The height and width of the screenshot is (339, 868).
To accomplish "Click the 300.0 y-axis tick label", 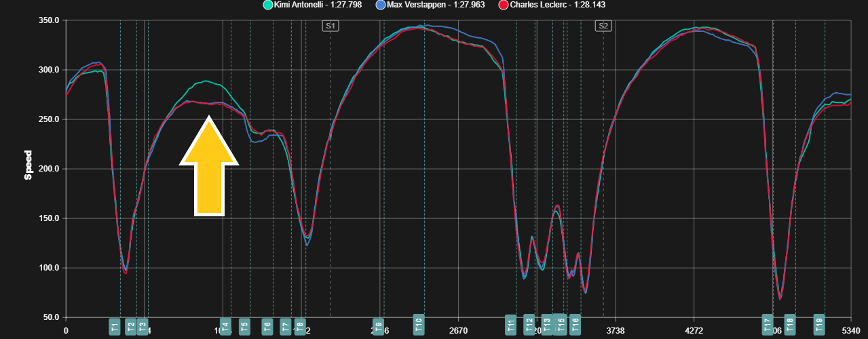I will click(49, 70).
